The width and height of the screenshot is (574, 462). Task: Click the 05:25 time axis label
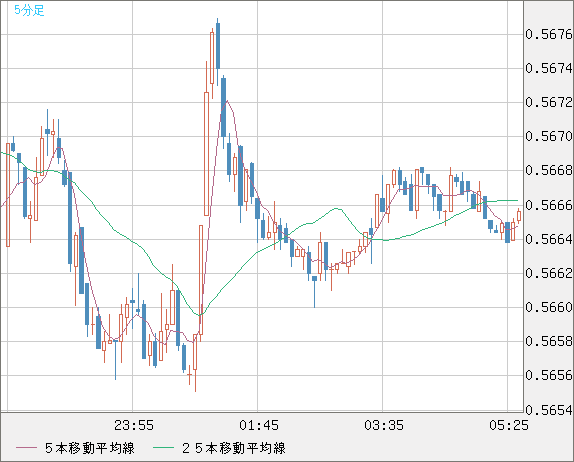(x=509, y=425)
